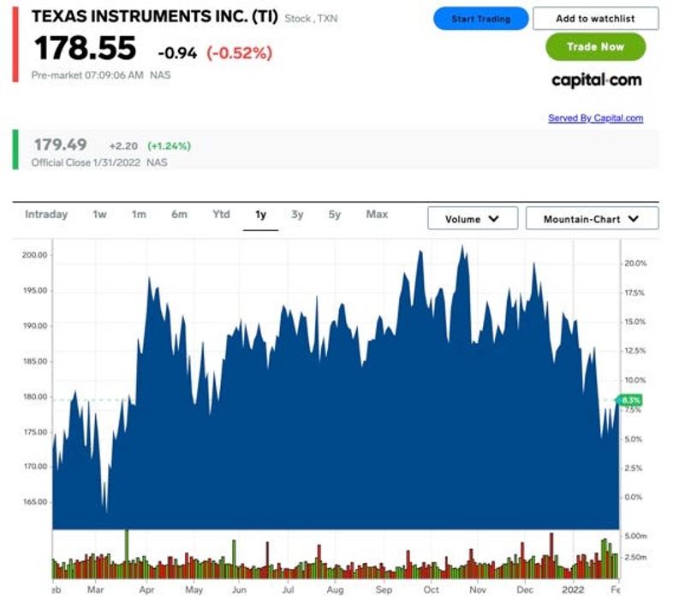Screen dimensions: 685x616
Task: Click the 20.0% percent axis label
Action: [635, 264]
